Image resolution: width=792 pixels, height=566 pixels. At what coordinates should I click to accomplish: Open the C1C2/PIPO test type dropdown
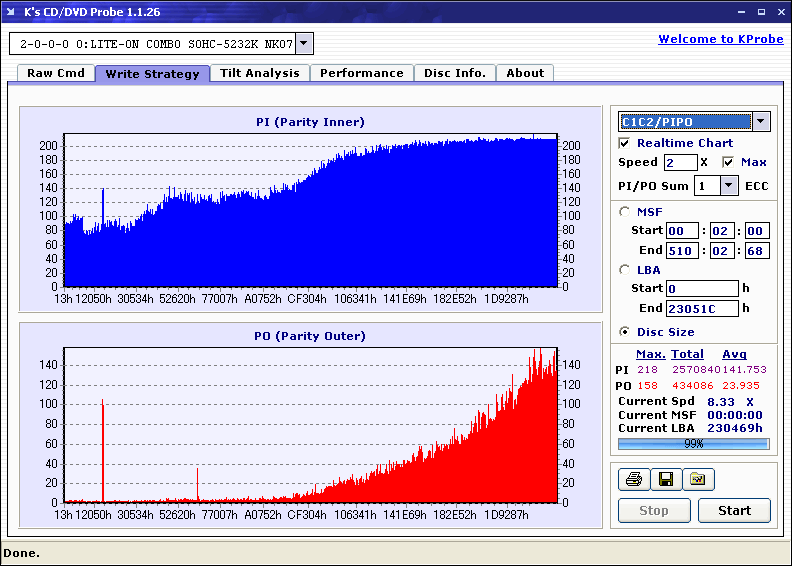761,121
